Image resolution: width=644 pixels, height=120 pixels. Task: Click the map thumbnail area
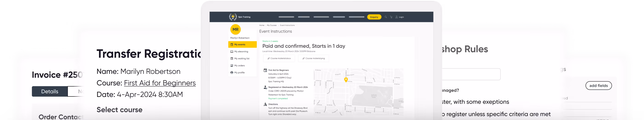click(x=359, y=92)
